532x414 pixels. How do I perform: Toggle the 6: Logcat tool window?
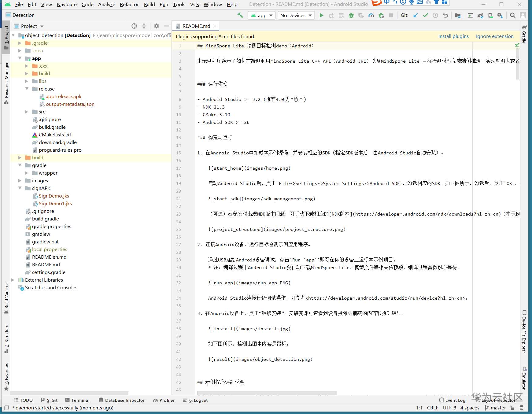click(195, 400)
